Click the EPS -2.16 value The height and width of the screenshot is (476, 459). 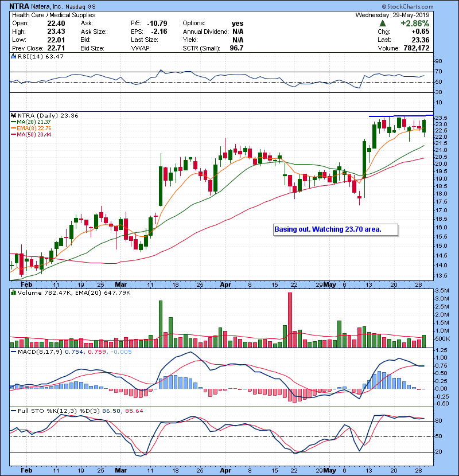click(159, 32)
